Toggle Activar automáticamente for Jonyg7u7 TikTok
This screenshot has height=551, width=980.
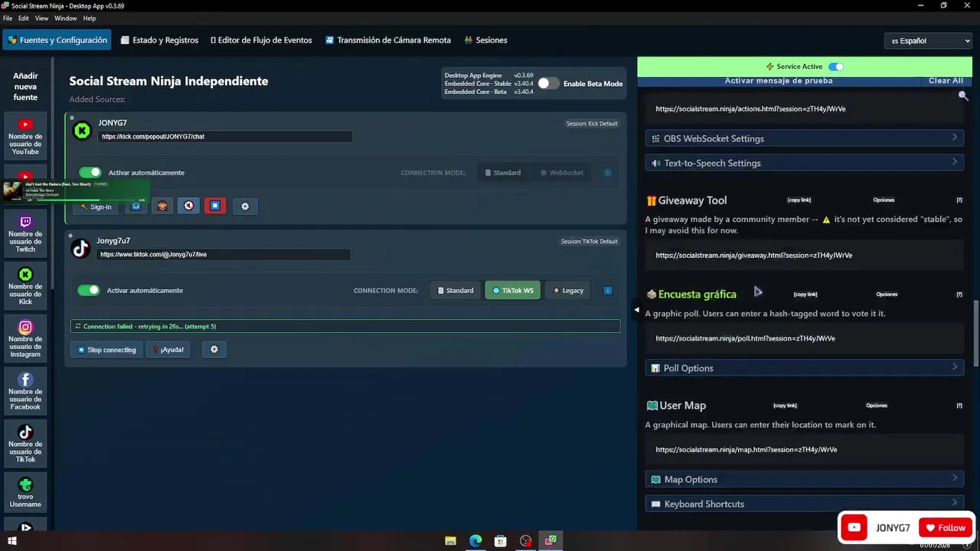click(x=89, y=291)
